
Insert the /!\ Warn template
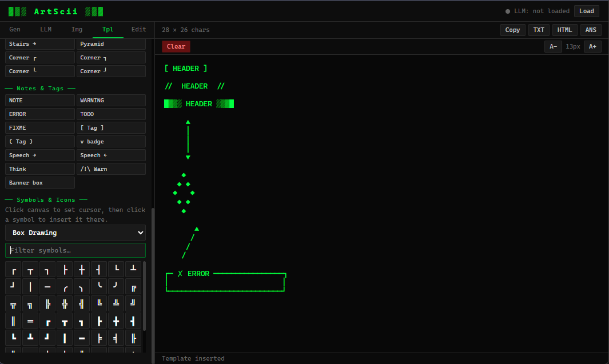pyautogui.click(x=111, y=169)
